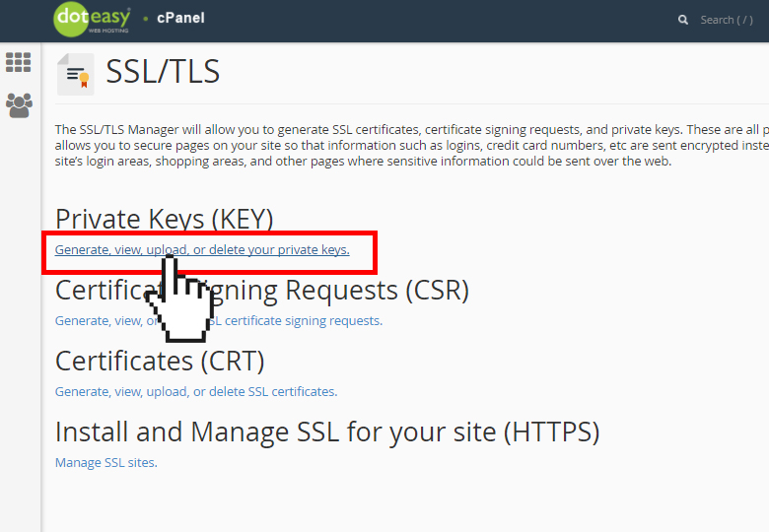Open the grid home icon in sidebar
The image size is (769, 532).
(x=18, y=62)
